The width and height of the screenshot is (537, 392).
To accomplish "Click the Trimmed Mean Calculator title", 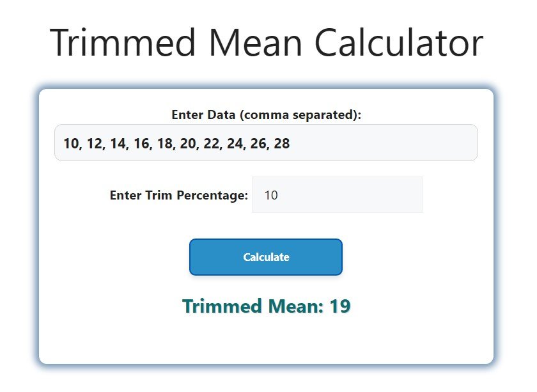I will pos(268,42).
